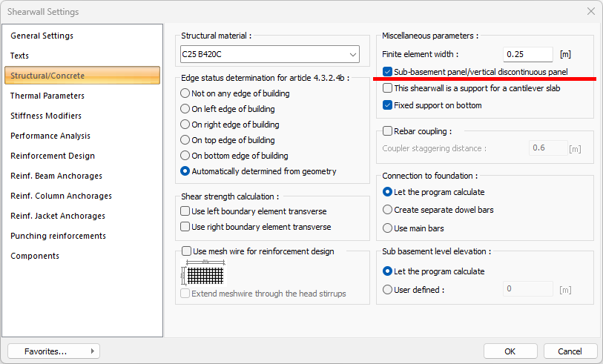Viewport: 603px width, 364px height.
Task: Select On left edge of building
Action: click(x=185, y=109)
